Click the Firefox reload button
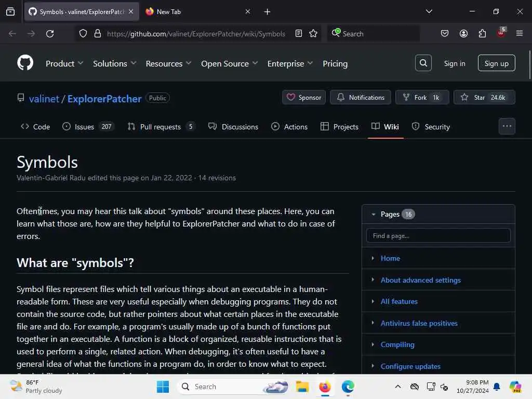 click(50, 34)
